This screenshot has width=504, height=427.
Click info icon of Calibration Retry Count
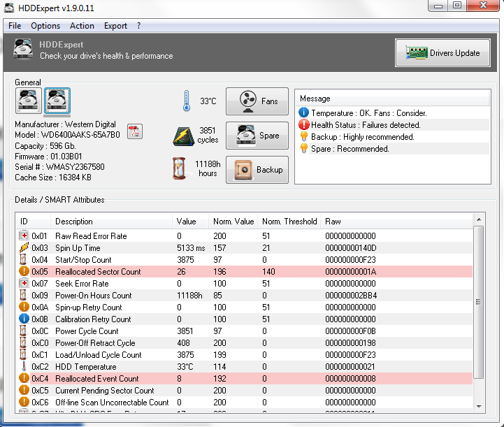pos(24,319)
